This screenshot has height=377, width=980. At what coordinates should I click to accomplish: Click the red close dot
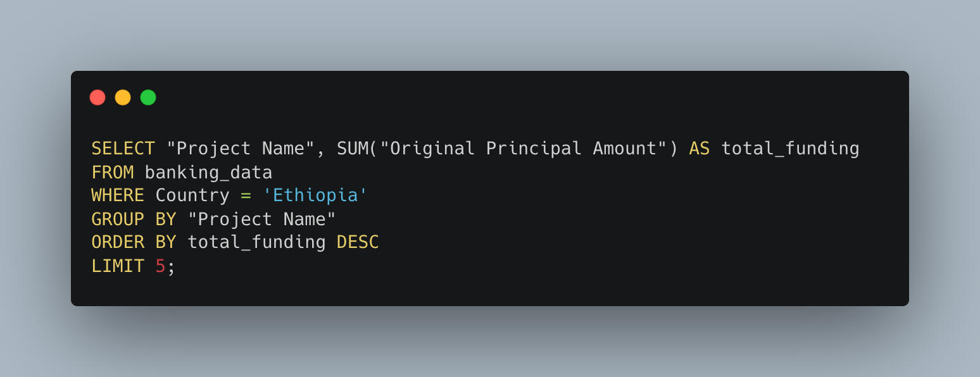point(97,97)
